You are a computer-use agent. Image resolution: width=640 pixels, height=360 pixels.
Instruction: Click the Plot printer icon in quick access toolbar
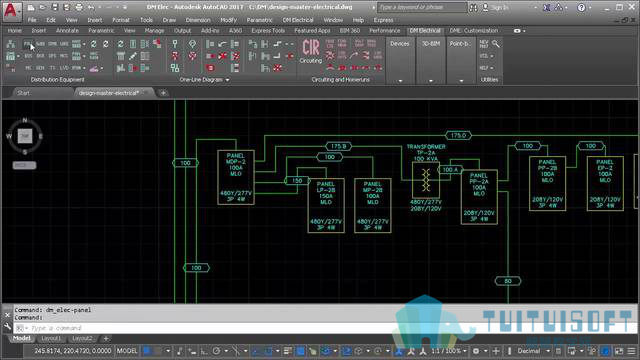pyautogui.click(x=79, y=7)
